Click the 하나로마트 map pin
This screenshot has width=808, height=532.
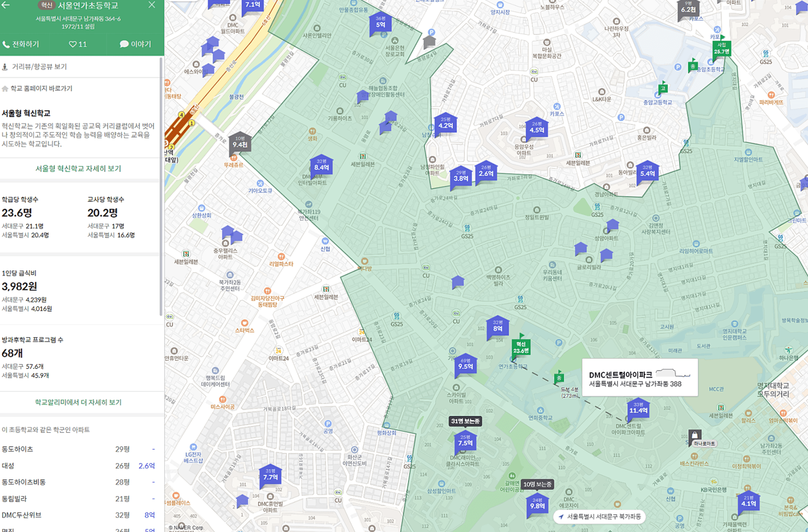pos(694,436)
